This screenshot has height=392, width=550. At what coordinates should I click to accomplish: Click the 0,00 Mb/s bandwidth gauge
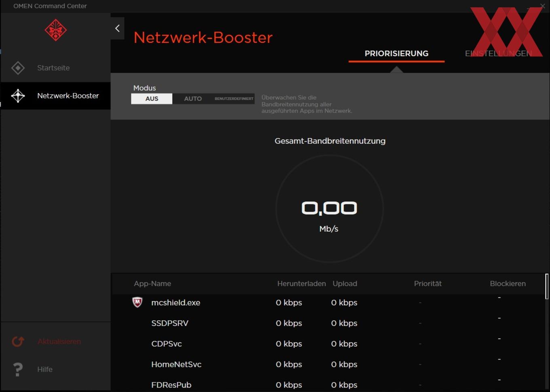click(329, 209)
